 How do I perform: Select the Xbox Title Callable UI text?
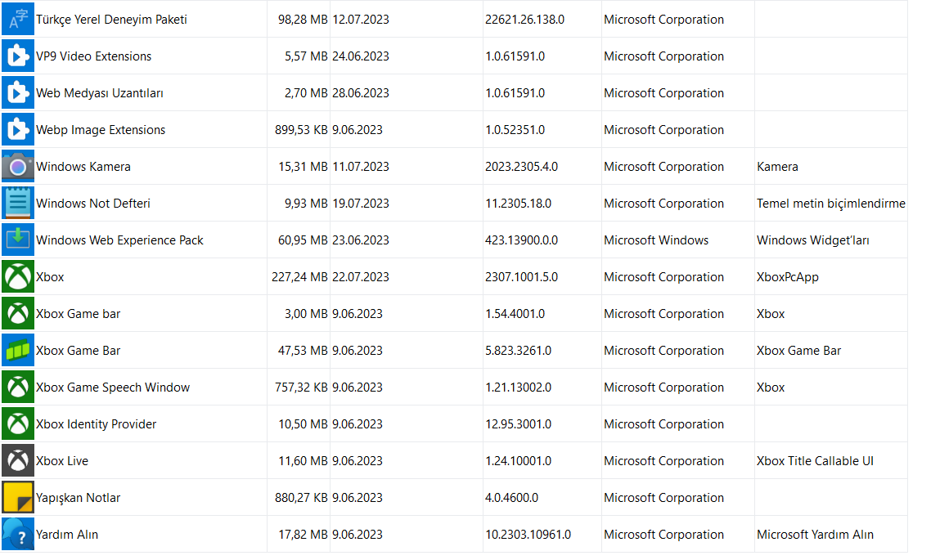coord(815,461)
